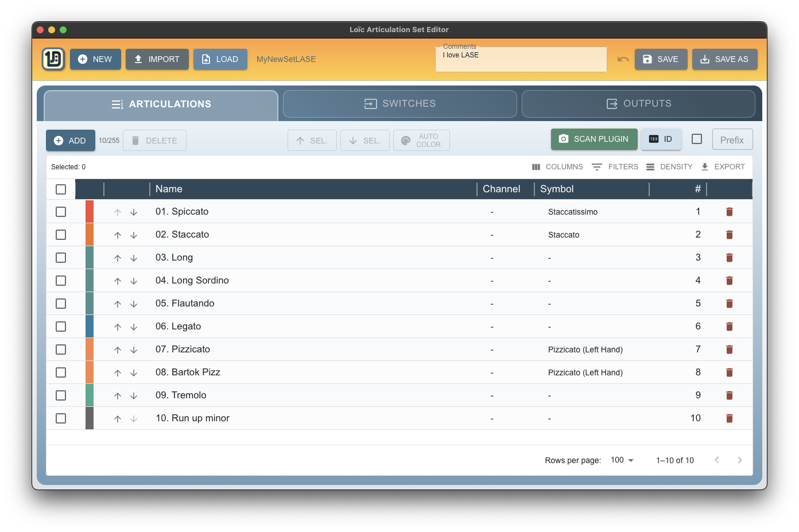Check the box for 04. Long Sordino
This screenshot has height=532, width=799.
point(61,281)
